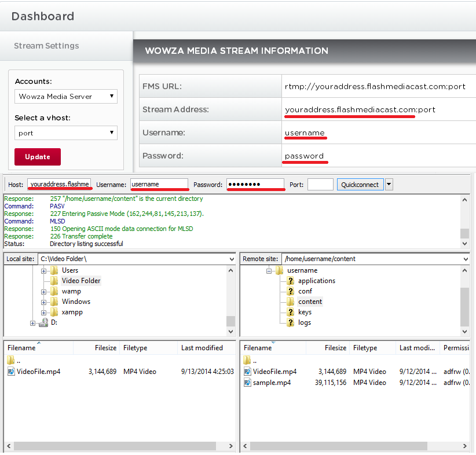Image resolution: width=476 pixels, height=455 pixels.
Task: Click the remote tree scroll-up arrow
Action: 464,270
